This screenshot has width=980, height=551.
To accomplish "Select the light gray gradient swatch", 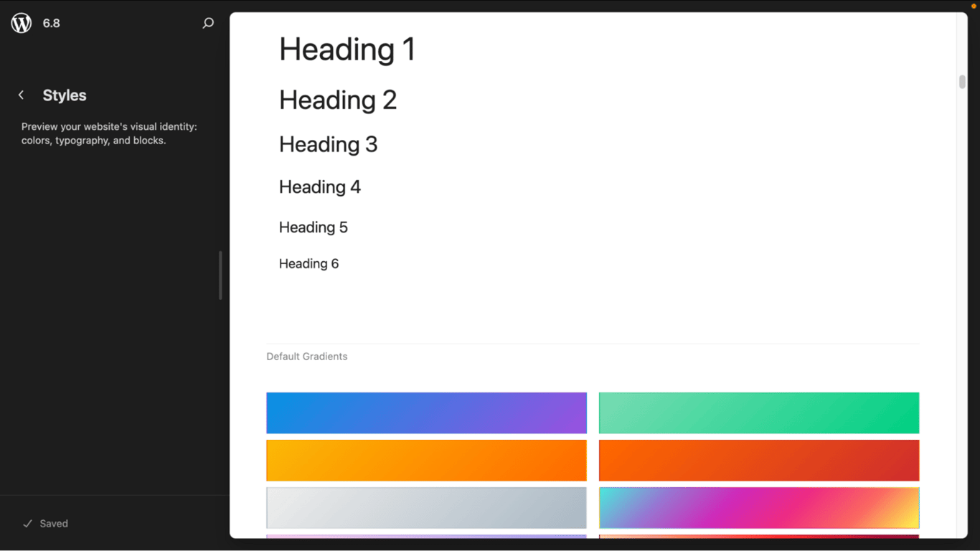I will pos(426,507).
